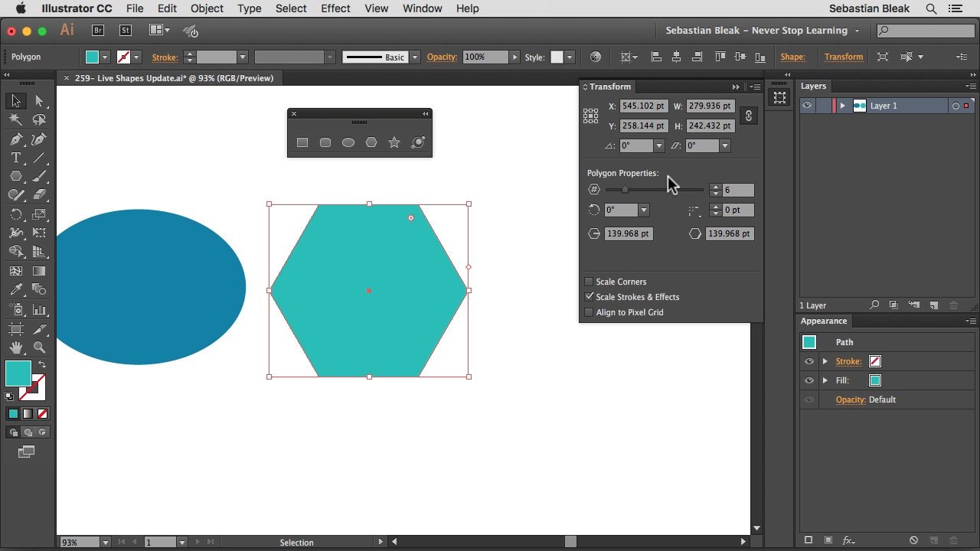Viewport: 980px width, 551px height.
Task: Select the Hand tool
Action: (x=16, y=348)
